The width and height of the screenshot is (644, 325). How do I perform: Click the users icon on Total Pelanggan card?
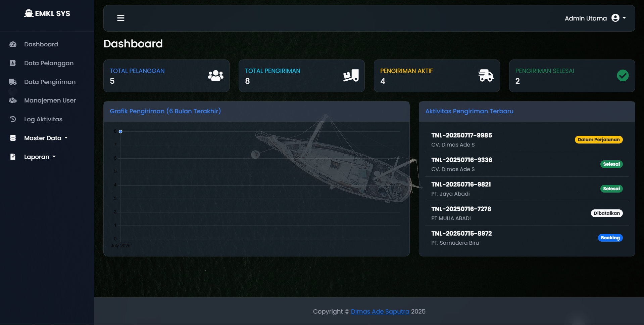pos(215,76)
